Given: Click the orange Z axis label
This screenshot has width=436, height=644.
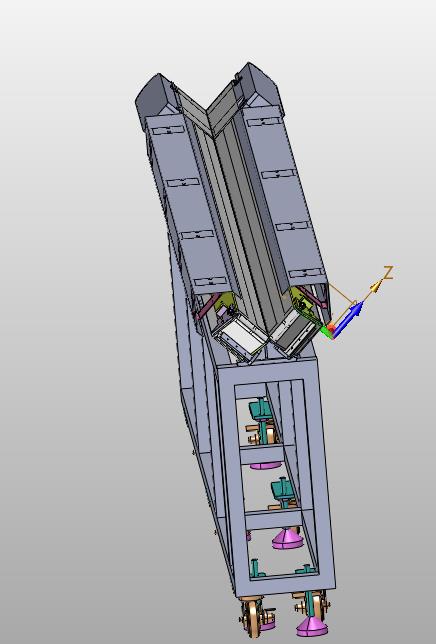Looking at the screenshot, I should point(388,273).
